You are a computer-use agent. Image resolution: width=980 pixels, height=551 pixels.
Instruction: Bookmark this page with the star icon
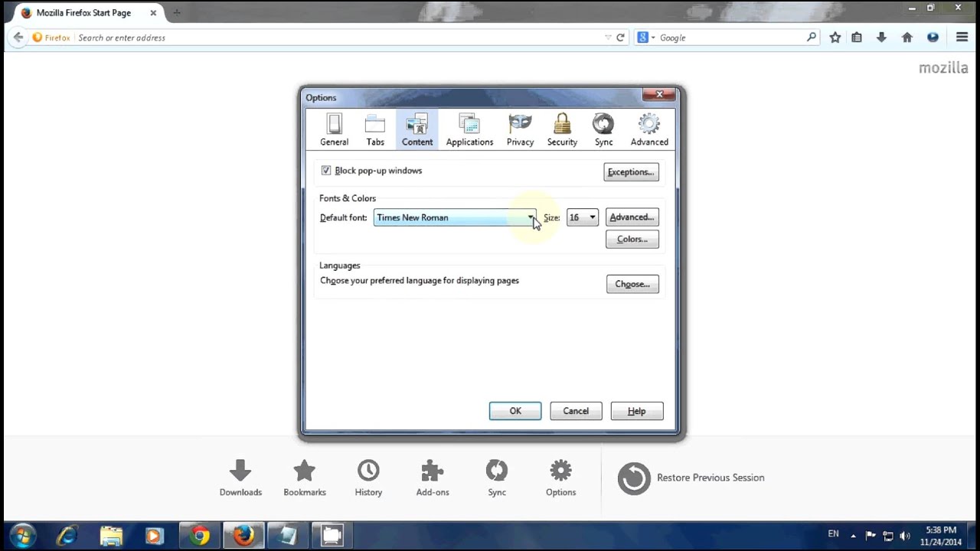(835, 37)
